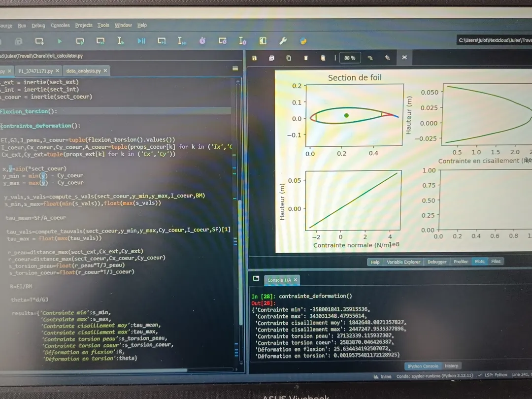Close the P1_37471171.py tab

click(57, 71)
